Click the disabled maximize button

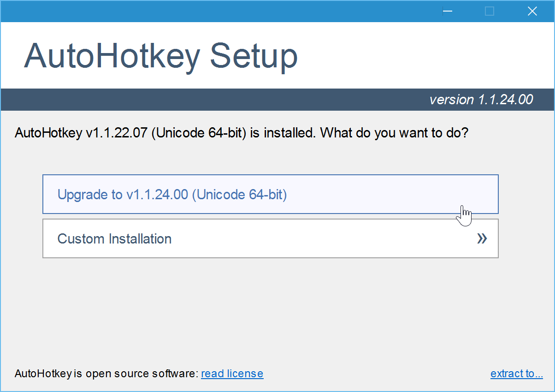[x=490, y=11]
